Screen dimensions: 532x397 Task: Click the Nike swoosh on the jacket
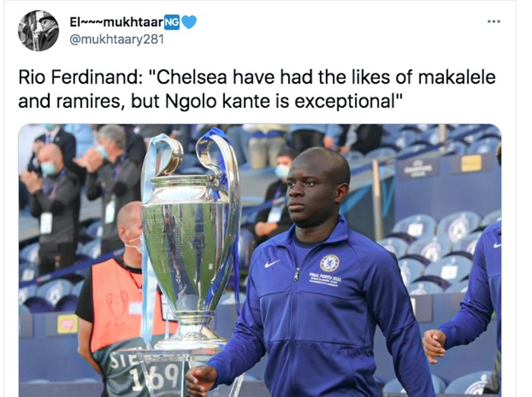coord(272,263)
